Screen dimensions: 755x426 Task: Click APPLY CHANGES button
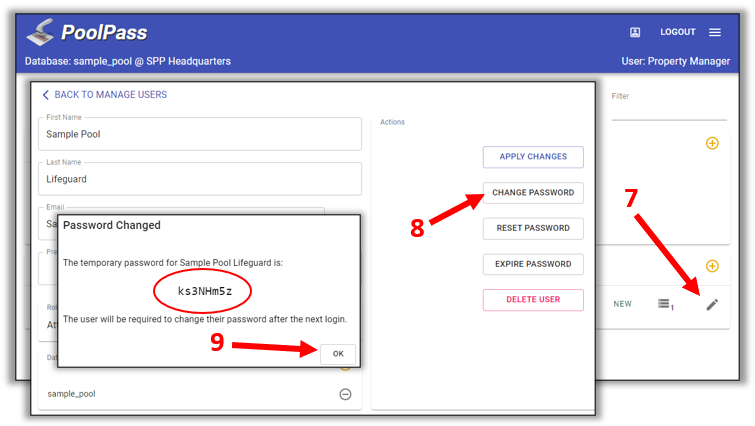tap(533, 157)
